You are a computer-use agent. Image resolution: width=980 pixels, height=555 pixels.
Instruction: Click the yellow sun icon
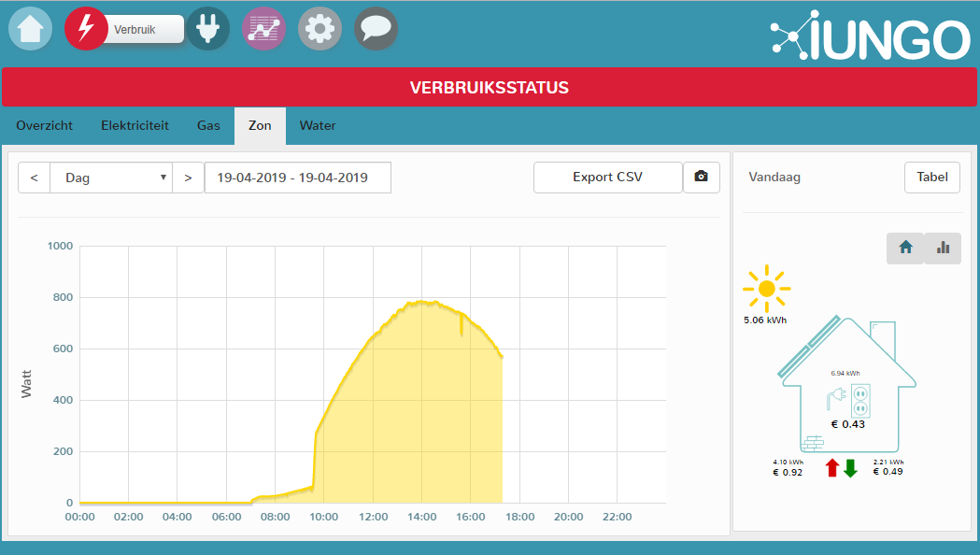[x=766, y=289]
